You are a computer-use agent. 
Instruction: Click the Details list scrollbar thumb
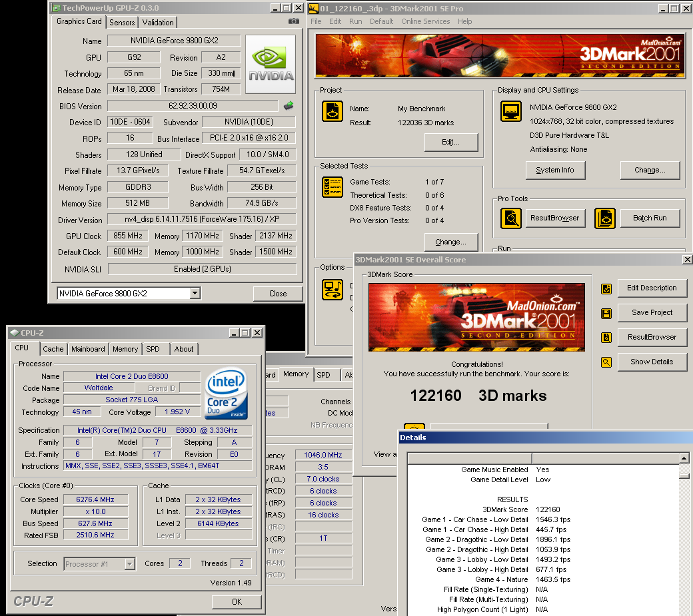[684, 476]
